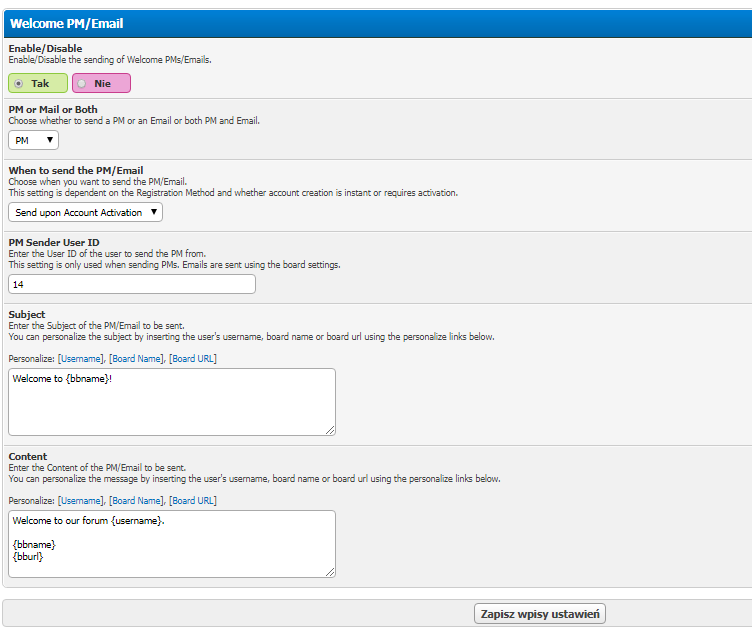Viewport: 752px width, 631px height.
Task: Click the green Tak label
Action: [40, 83]
